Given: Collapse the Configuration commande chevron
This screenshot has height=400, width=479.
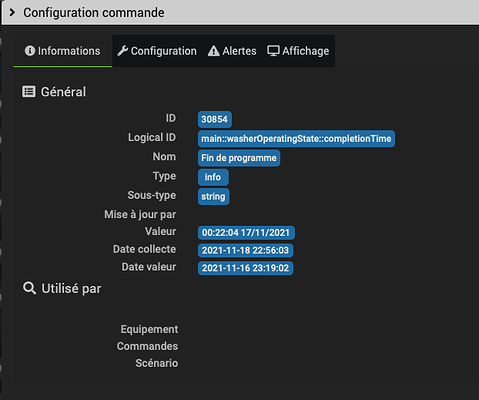Looking at the screenshot, I should [x=12, y=13].
